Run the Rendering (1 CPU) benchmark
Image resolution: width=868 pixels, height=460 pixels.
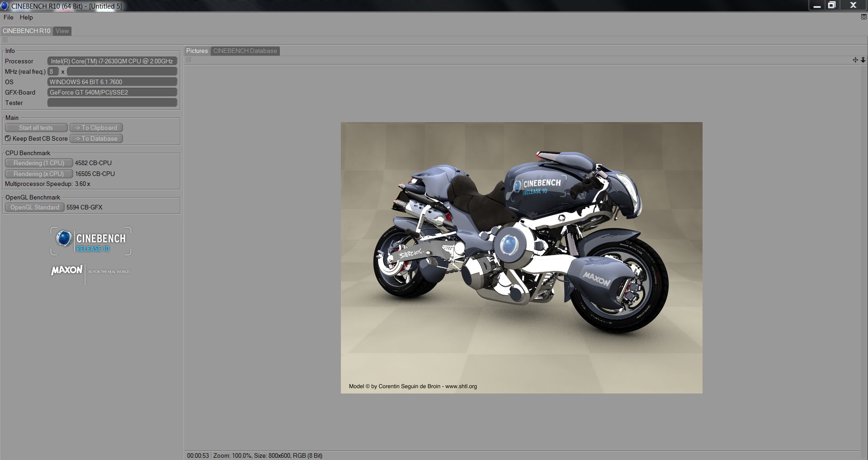tap(39, 163)
